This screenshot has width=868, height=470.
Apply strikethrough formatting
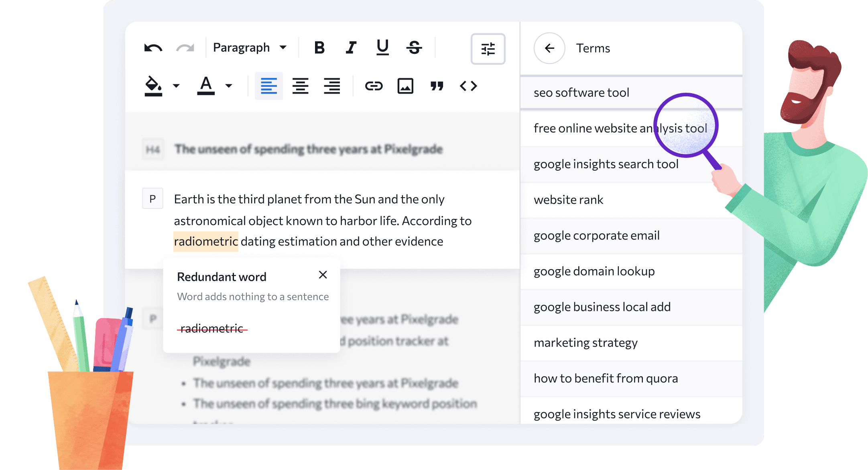click(x=414, y=47)
